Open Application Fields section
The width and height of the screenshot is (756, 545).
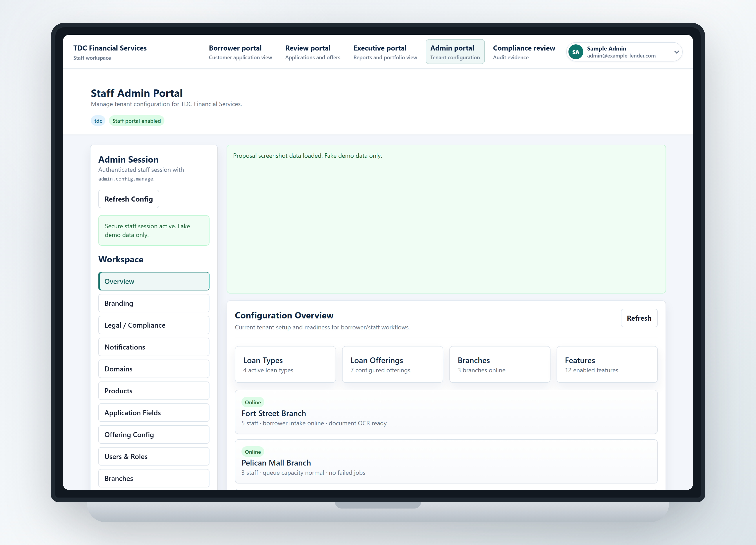tap(154, 413)
